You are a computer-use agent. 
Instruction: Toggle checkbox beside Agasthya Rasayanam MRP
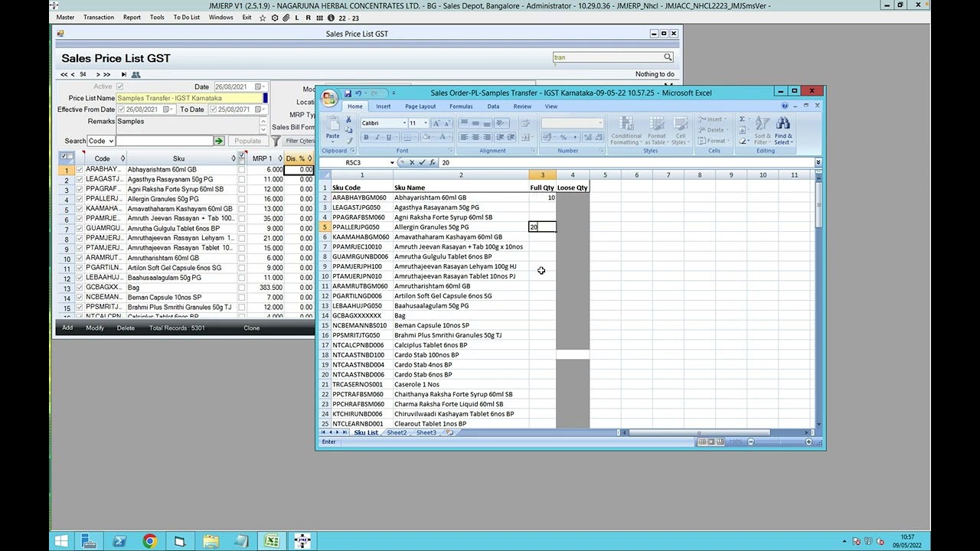[241, 179]
